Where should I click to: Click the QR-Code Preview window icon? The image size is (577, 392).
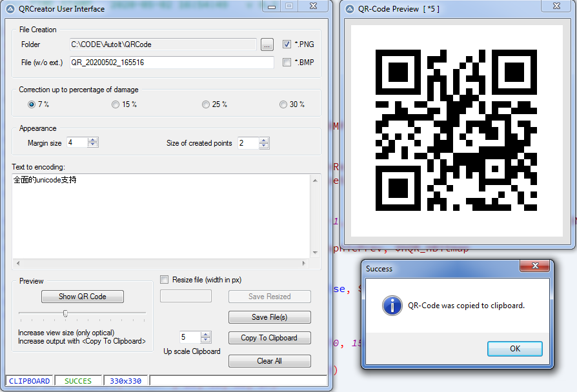pos(352,9)
